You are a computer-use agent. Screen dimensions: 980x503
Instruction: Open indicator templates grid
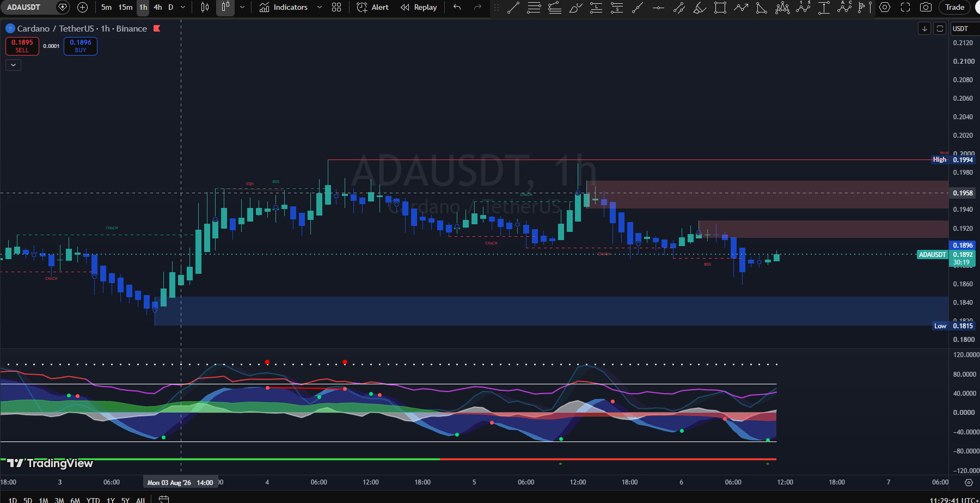[x=336, y=7]
